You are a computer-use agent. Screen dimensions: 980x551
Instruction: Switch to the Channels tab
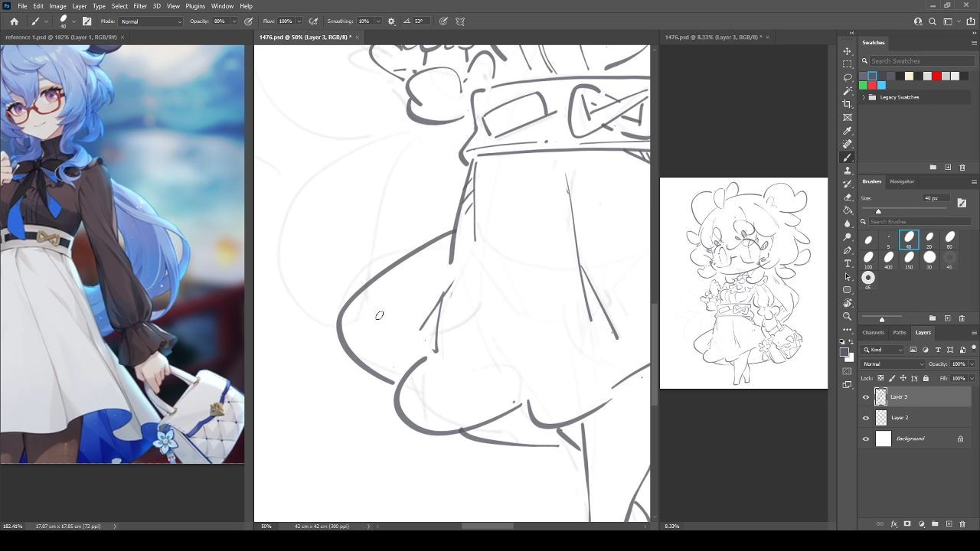[x=873, y=332]
